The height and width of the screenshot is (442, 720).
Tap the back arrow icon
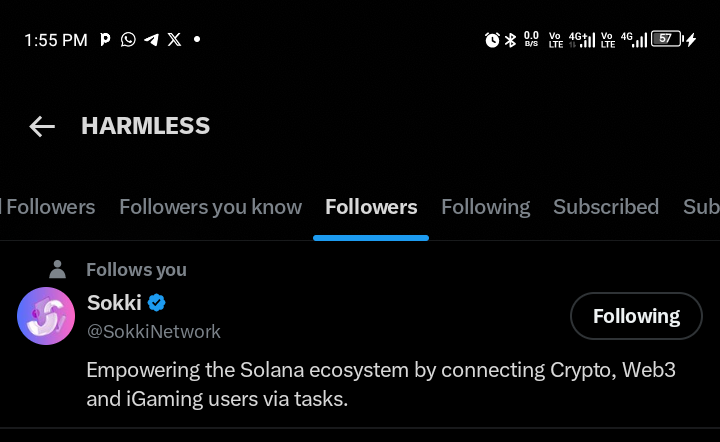[x=42, y=126]
